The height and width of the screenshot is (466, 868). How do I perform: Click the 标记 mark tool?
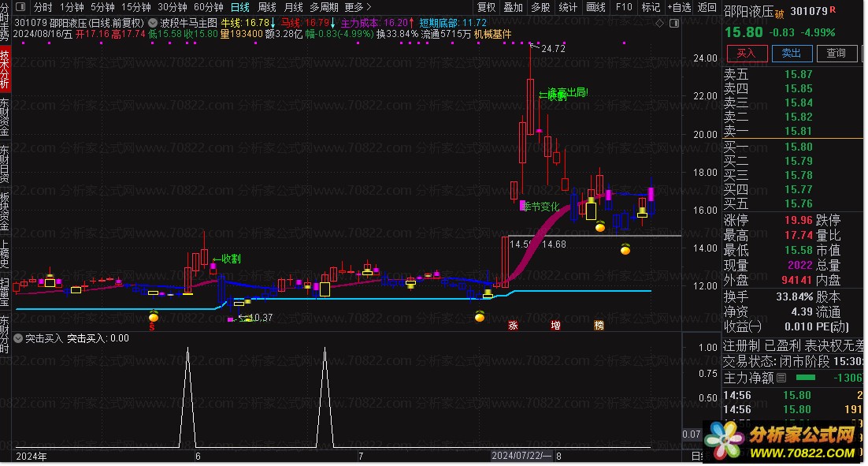tap(651, 7)
